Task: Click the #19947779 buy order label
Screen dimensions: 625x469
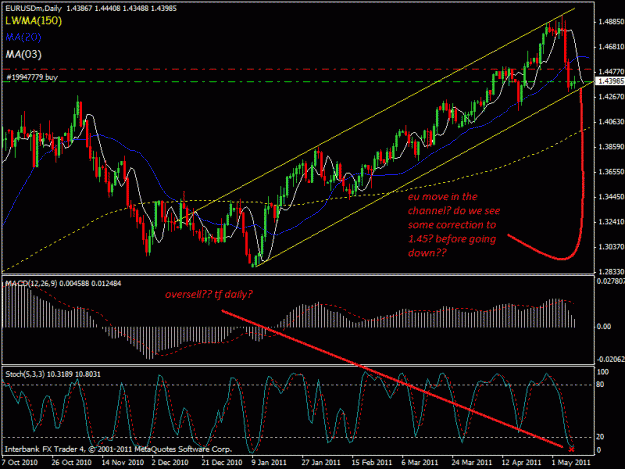Action: click(32, 77)
